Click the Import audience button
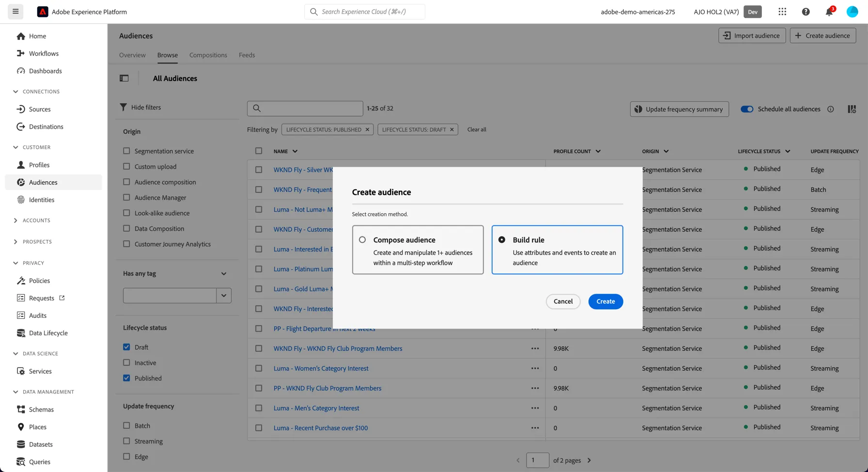 752,35
